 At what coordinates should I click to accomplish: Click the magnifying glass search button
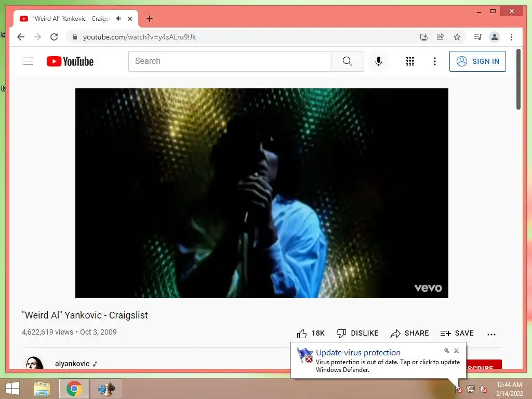pyautogui.click(x=348, y=61)
